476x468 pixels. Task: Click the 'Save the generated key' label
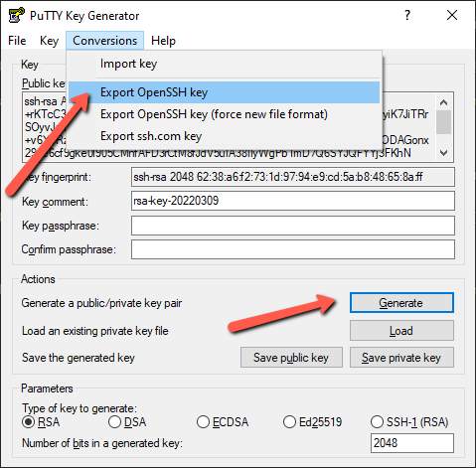pos(79,358)
